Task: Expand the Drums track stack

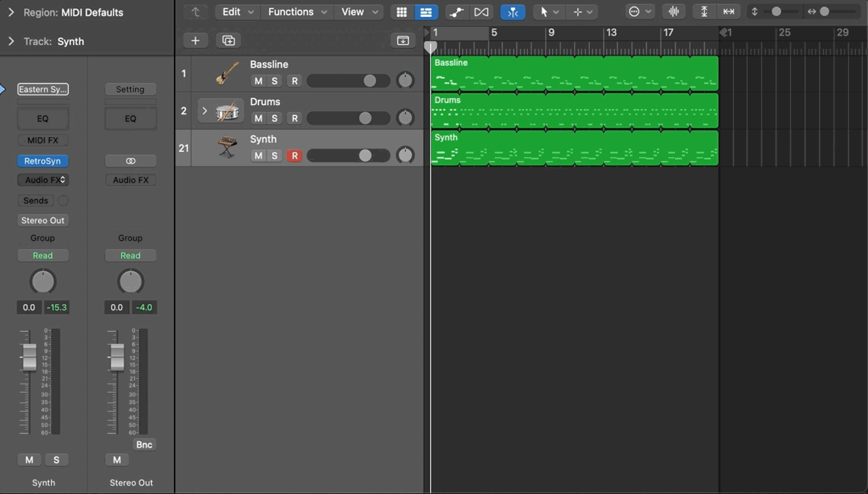Action: tap(205, 111)
